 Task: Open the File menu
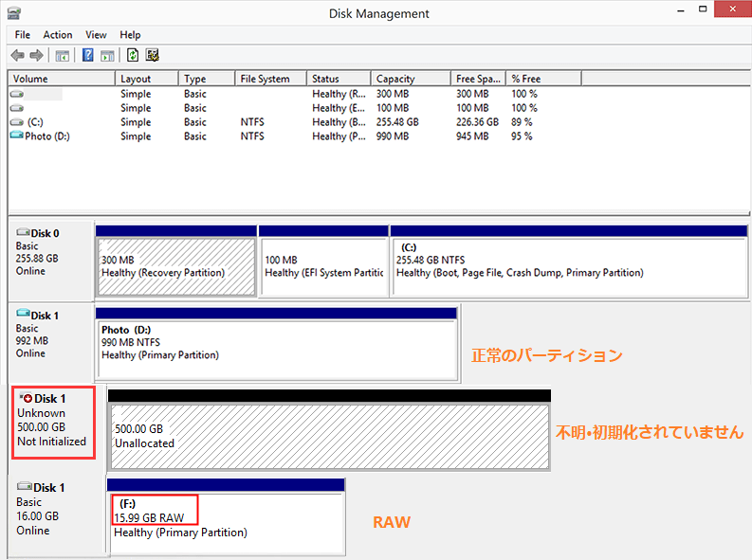click(x=23, y=35)
